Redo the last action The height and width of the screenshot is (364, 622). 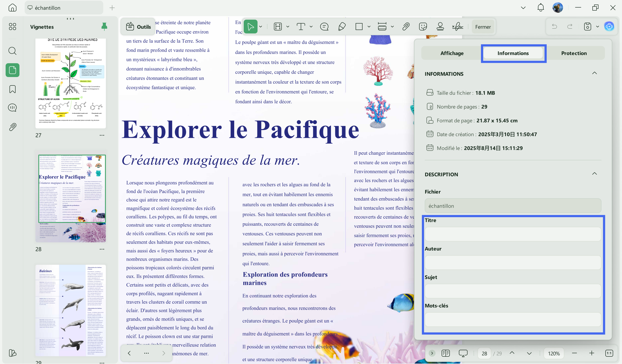click(x=570, y=26)
